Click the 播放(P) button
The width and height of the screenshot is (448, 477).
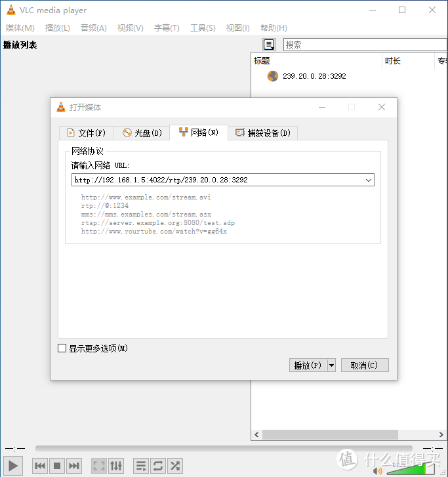pyautogui.click(x=308, y=365)
